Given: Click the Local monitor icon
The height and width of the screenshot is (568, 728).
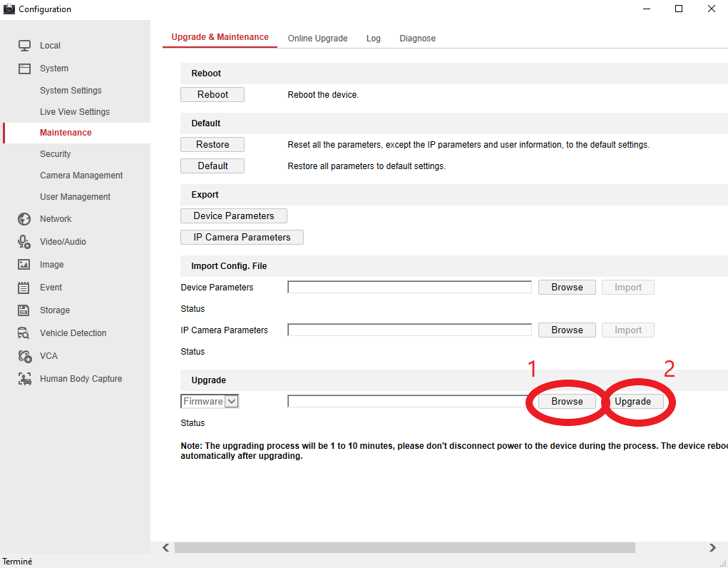Looking at the screenshot, I should pos(25,46).
